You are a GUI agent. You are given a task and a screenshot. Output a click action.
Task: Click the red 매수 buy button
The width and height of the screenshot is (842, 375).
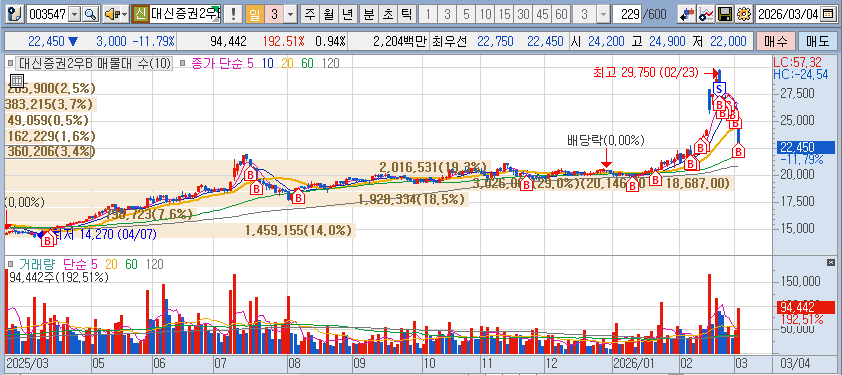point(775,41)
